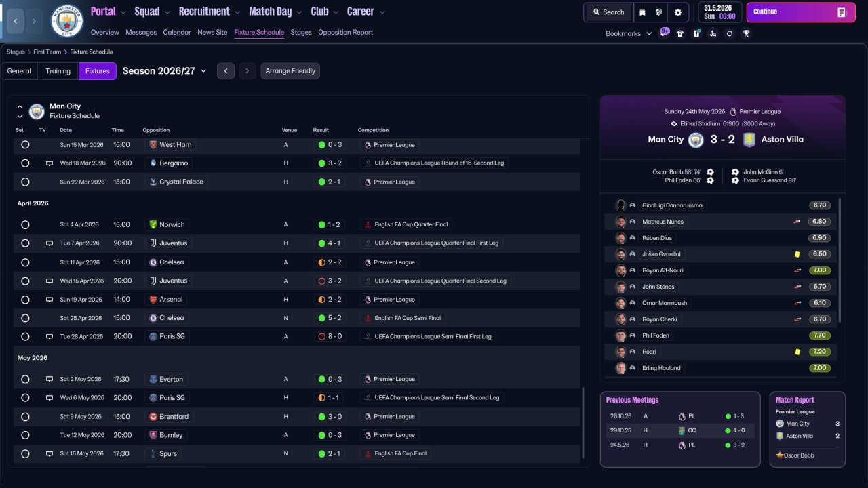This screenshot has width=868, height=488.
Task: Open the world globe icon in top bar
Action: tap(659, 12)
